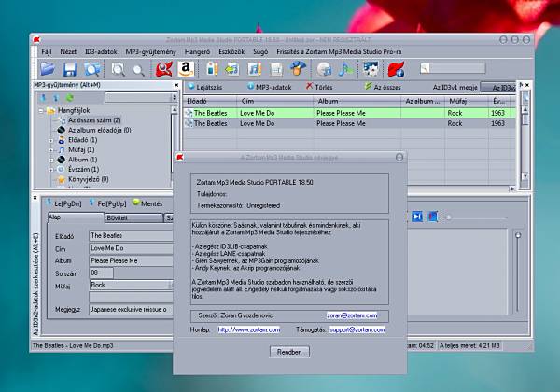Click the blue-red stop player button
The image size is (560, 392).
[x=432, y=217]
